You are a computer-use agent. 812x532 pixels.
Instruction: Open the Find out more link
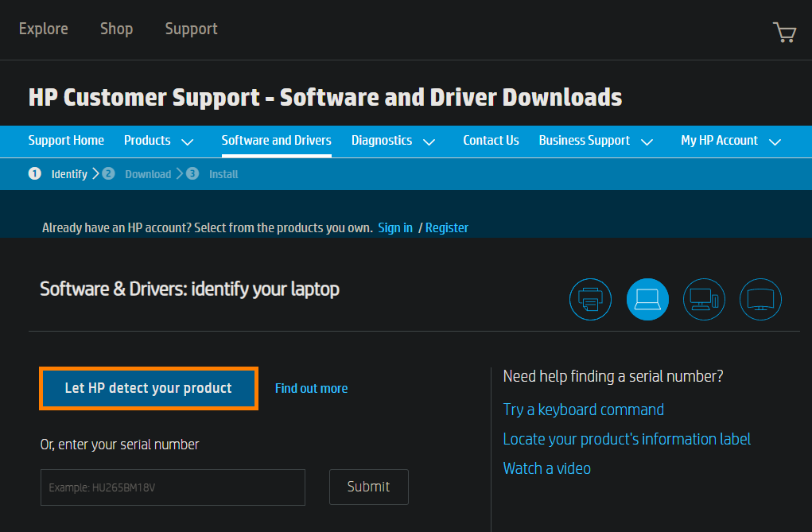point(311,389)
